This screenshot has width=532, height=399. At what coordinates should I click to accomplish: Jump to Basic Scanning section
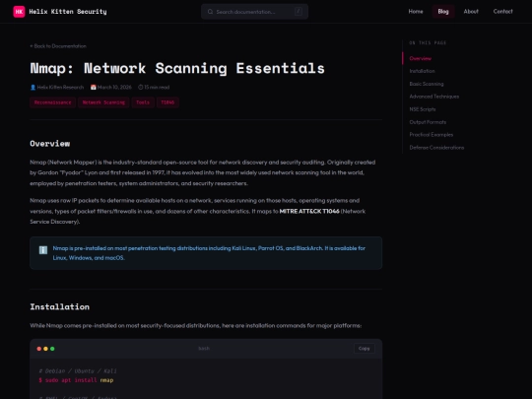(427, 84)
